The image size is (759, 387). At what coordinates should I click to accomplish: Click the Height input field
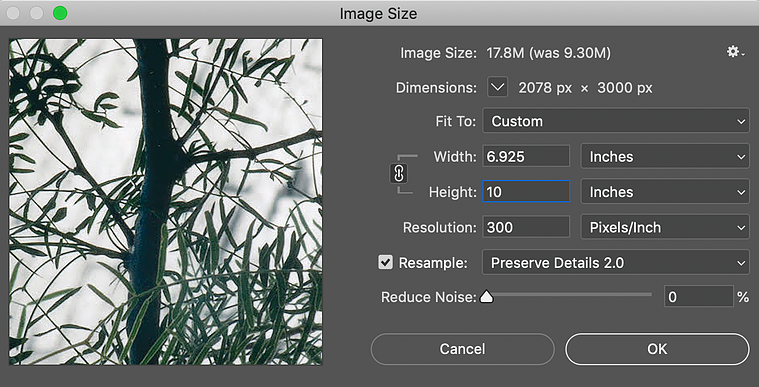click(526, 192)
